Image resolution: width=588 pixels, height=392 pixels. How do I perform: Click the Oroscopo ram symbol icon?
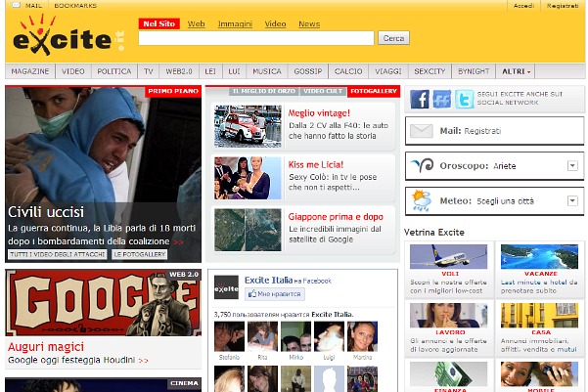click(423, 165)
